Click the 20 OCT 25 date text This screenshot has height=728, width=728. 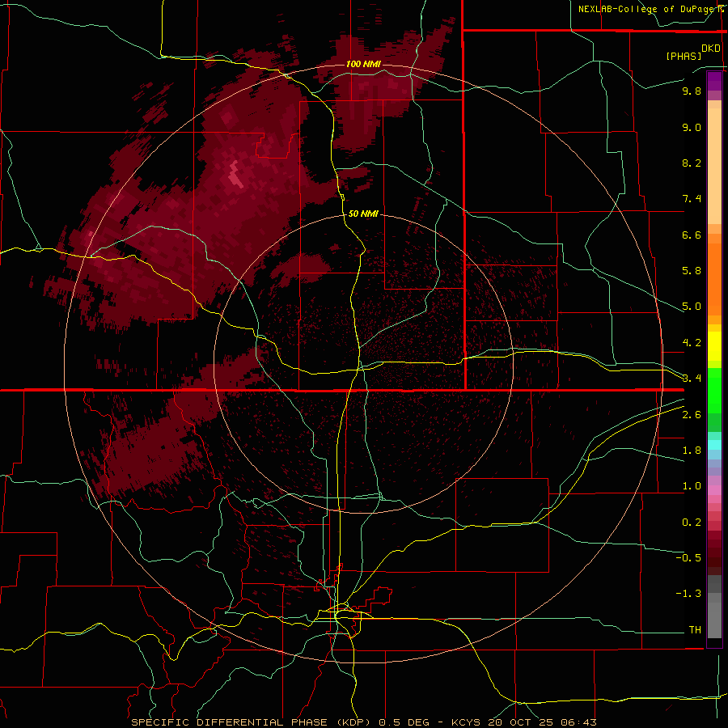tap(522, 722)
